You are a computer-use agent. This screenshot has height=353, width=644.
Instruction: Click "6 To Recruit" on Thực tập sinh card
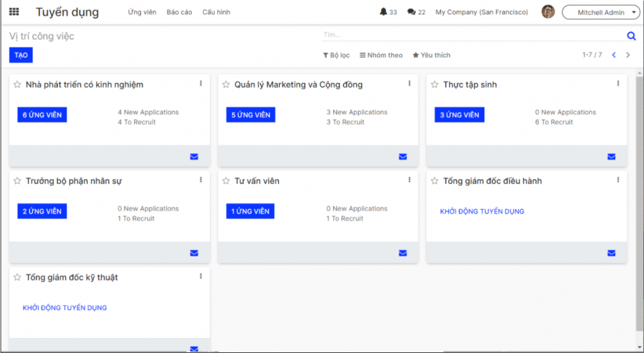[x=554, y=122]
